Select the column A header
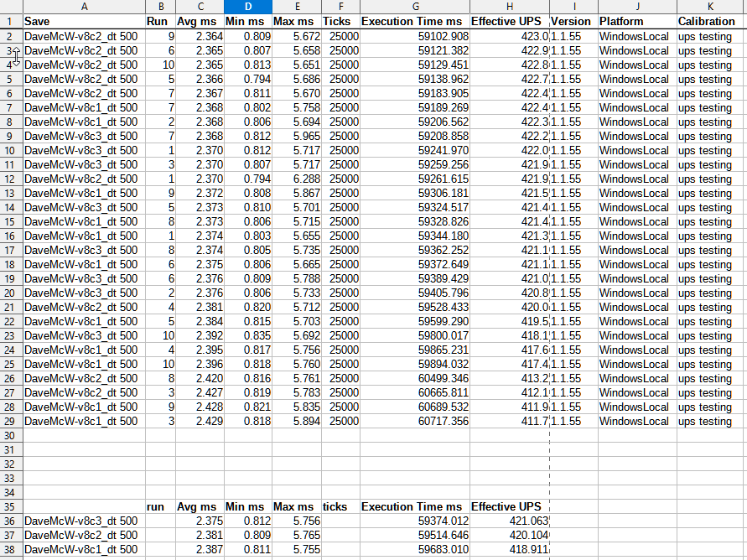 tap(84, 7)
